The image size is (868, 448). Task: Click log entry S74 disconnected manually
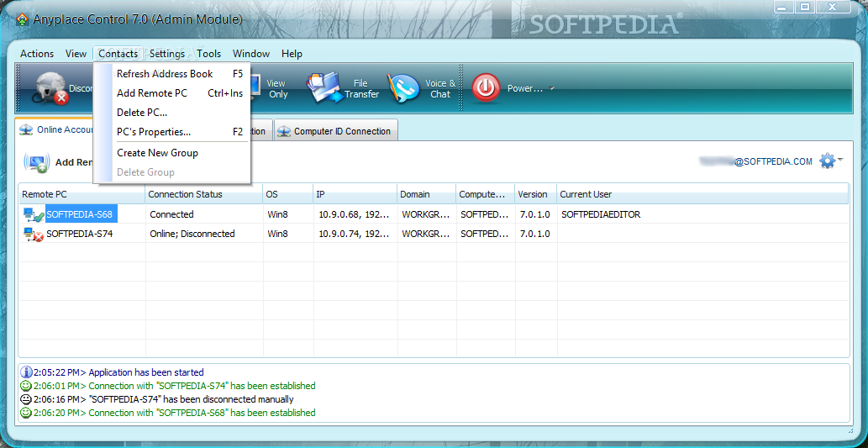192,399
